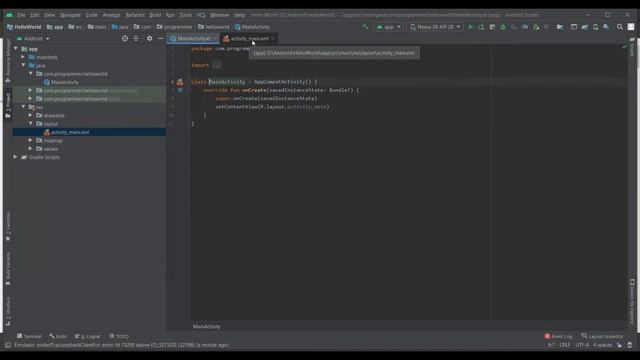This screenshot has height=360, width=640.
Task: Toggle the Project tool window side tab
Action: click(8, 105)
